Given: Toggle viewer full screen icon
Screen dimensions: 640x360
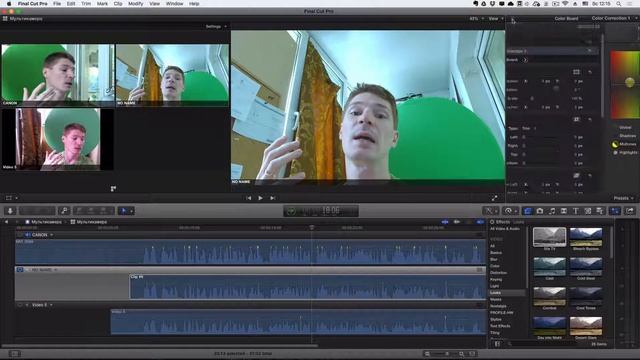Looking at the screenshot, I should click(494, 198).
